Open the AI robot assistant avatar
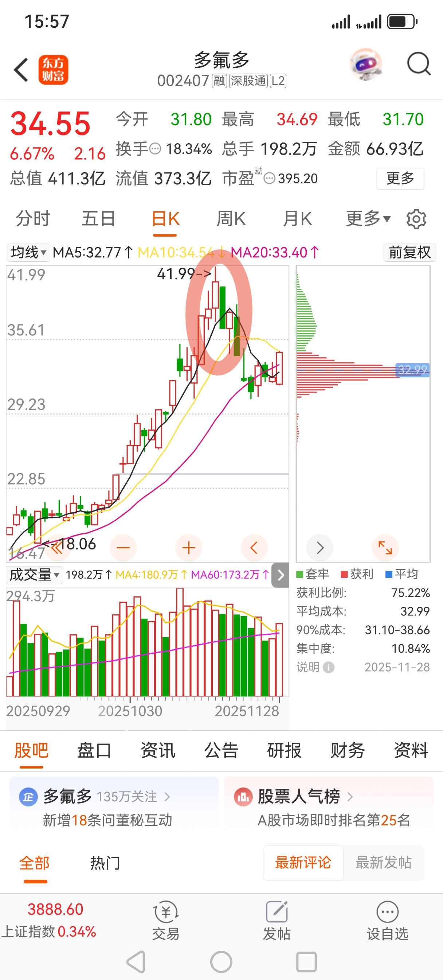The width and height of the screenshot is (443, 980). click(x=365, y=64)
